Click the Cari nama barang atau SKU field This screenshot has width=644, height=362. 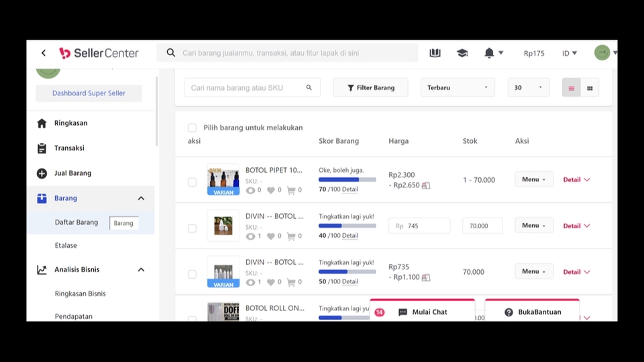pyautogui.click(x=252, y=87)
